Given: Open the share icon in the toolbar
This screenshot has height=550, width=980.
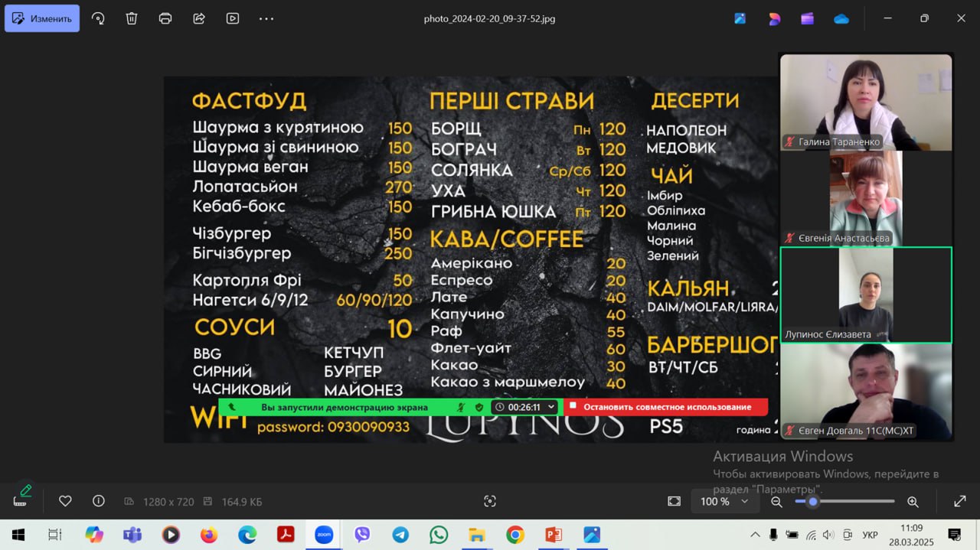Looking at the screenshot, I should point(199,18).
